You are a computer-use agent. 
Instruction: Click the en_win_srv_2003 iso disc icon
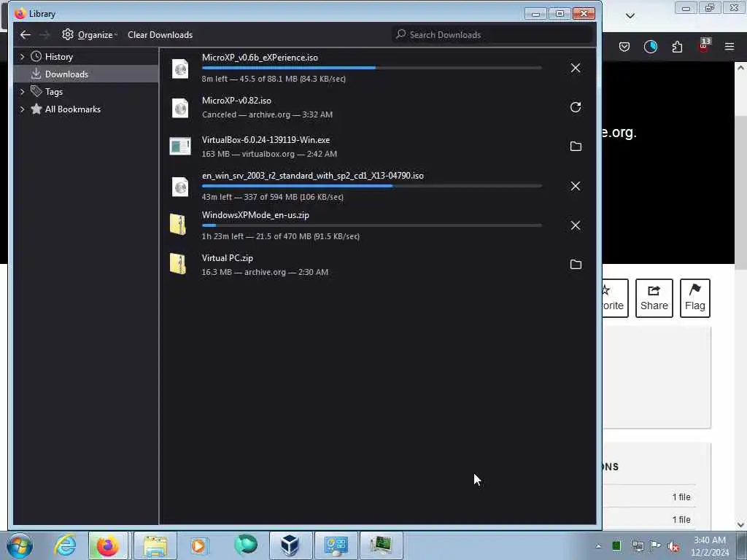pyautogui.click(x=180, y=187)
